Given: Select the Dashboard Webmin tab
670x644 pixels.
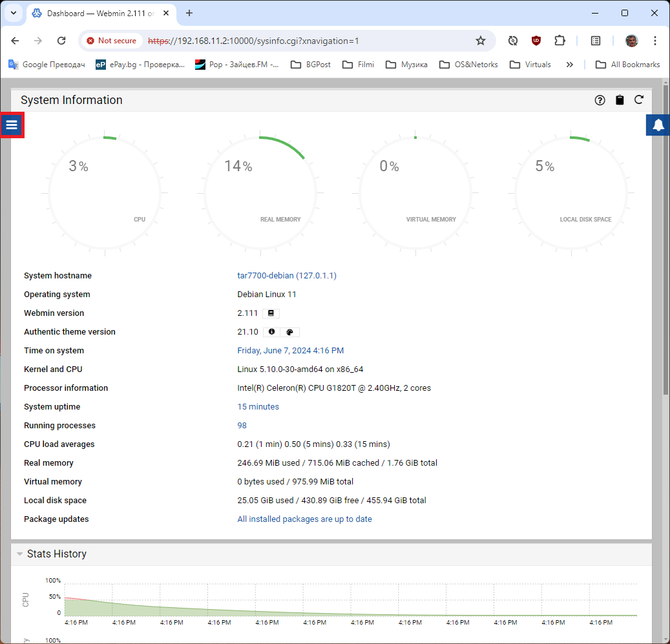Looking at the screenshot, I should 101,13.
